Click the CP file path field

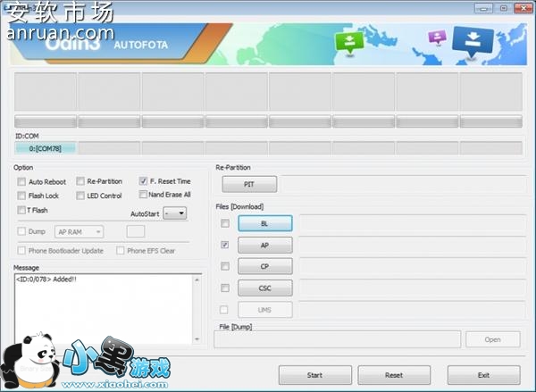(412, 267)
